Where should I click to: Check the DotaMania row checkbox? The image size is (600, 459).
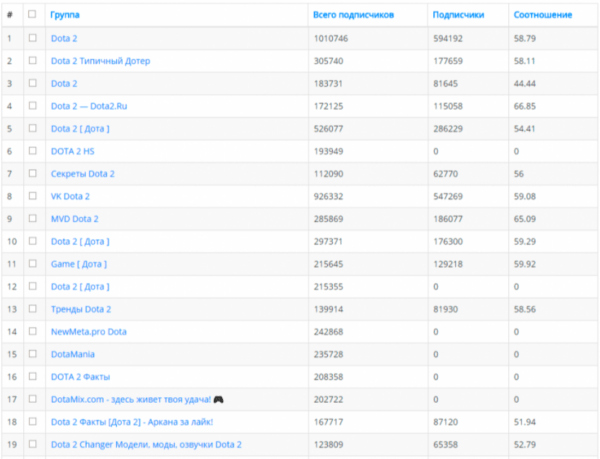(x=33, y=354)
